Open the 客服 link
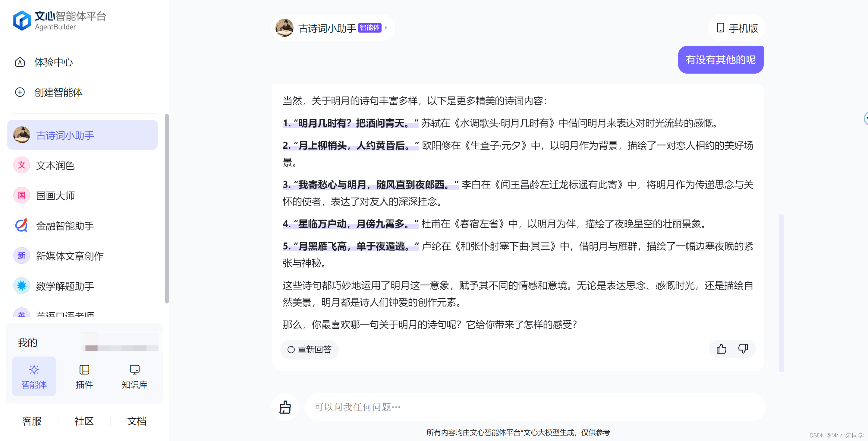The height and width of the screenshot is (441, 868). tap(32, 421)
